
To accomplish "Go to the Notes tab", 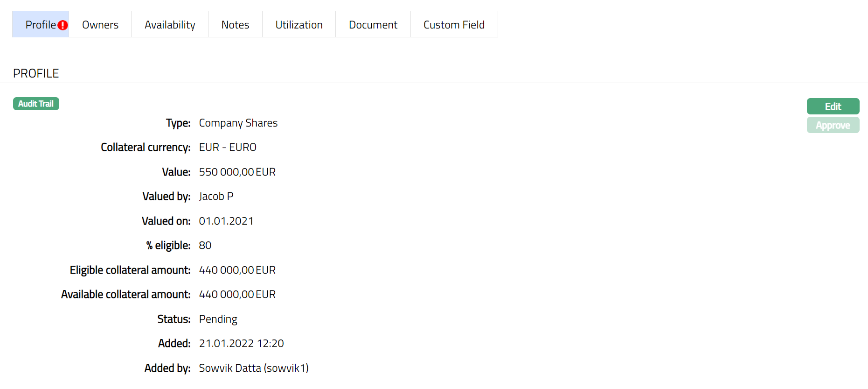I will (235, 25).
